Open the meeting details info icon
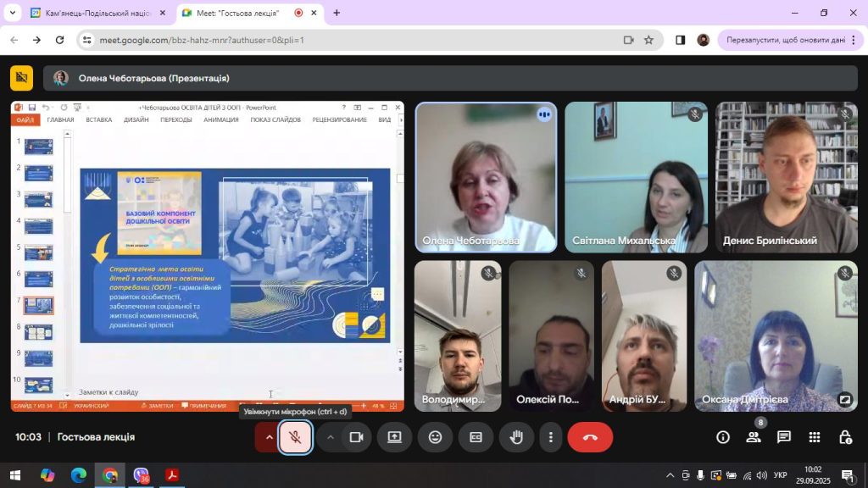868x488 pixels. pyautogui.click(x=723, y=437)
